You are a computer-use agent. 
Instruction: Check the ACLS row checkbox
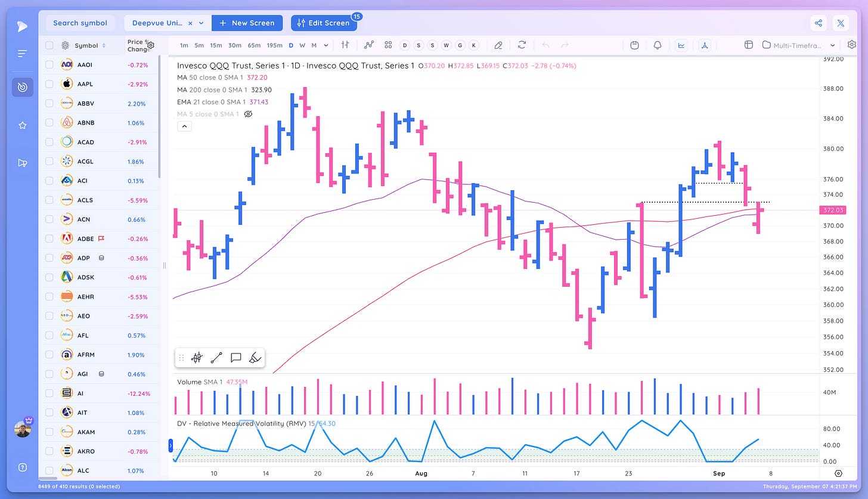click(x=49, y=200)
